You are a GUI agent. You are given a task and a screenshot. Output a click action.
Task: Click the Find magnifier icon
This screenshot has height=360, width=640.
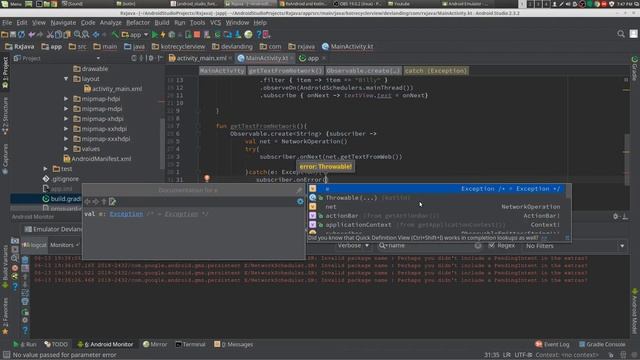[x=77, y=35]
